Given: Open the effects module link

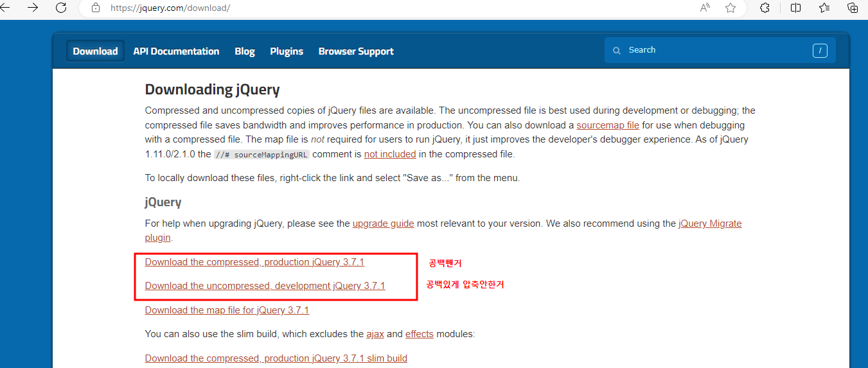Looking at the screenshot, I should pyautogui.click(x=420, y=334).
